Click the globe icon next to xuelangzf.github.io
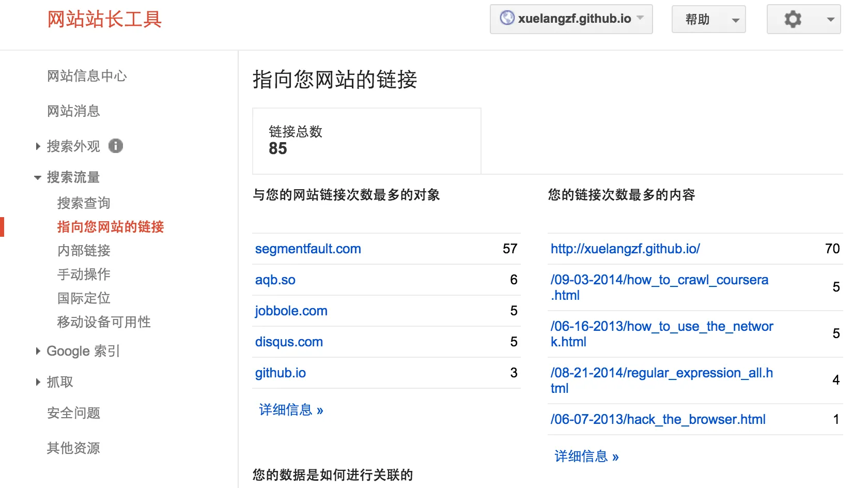Screen dimensions: 868x488 tap(507, 18)
